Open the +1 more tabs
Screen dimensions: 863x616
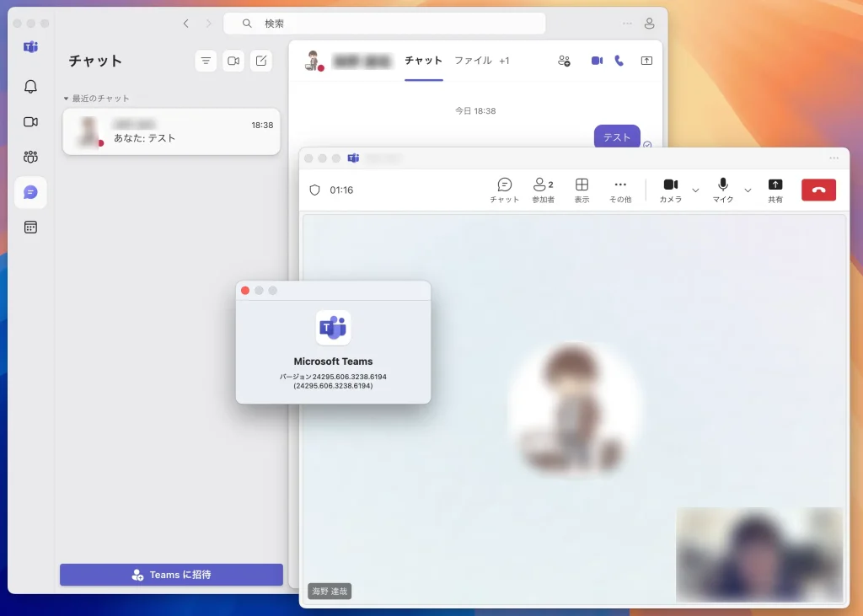(x=504, y=61)
